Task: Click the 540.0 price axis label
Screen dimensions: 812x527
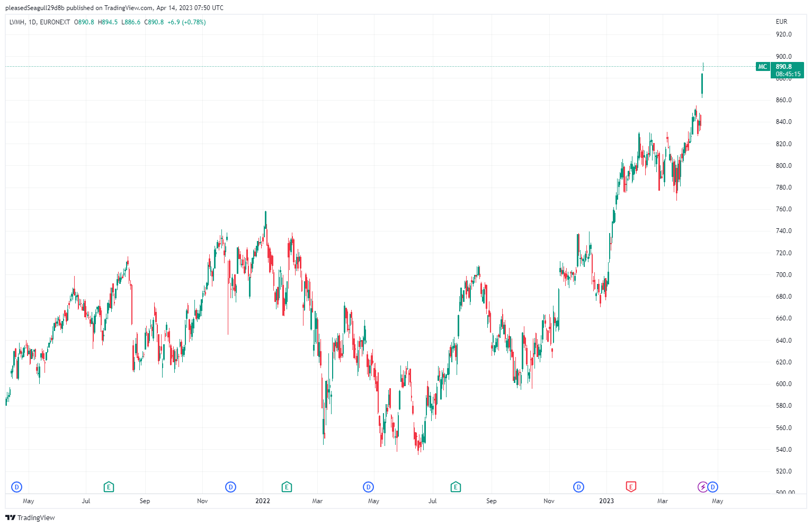Action: click(784, 450)
